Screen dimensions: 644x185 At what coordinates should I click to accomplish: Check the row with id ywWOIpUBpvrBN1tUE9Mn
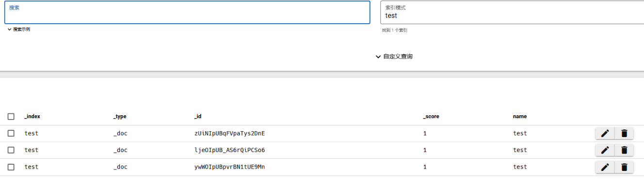11,167
